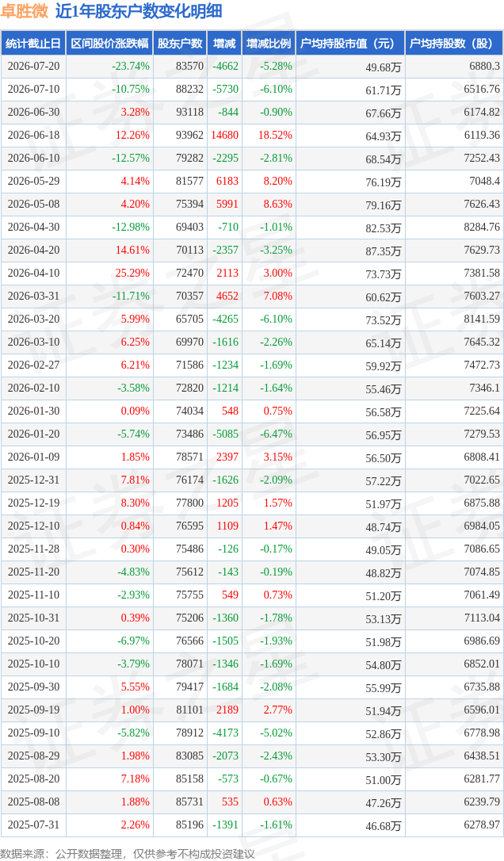Click the 85196 shareholder count cell
Image resolution: width=504 pixels, height=861 pixels.
click(x=180, y=825)
